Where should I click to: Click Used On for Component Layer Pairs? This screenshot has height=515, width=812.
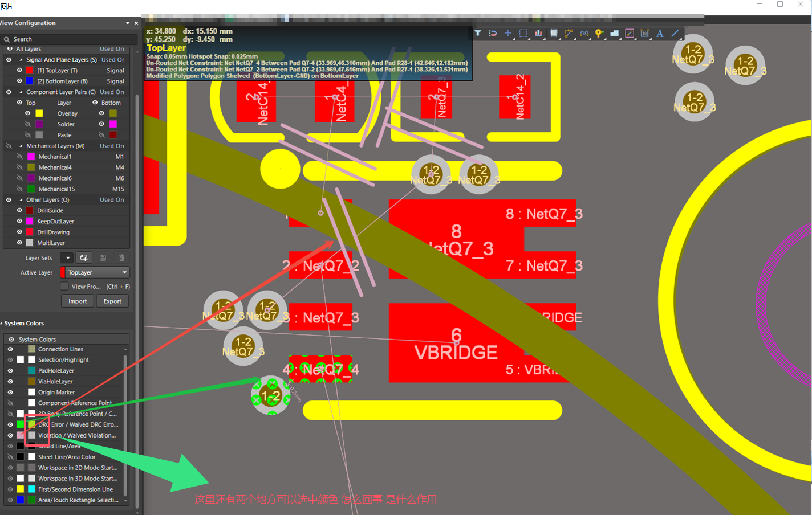[x=112, y=92]
